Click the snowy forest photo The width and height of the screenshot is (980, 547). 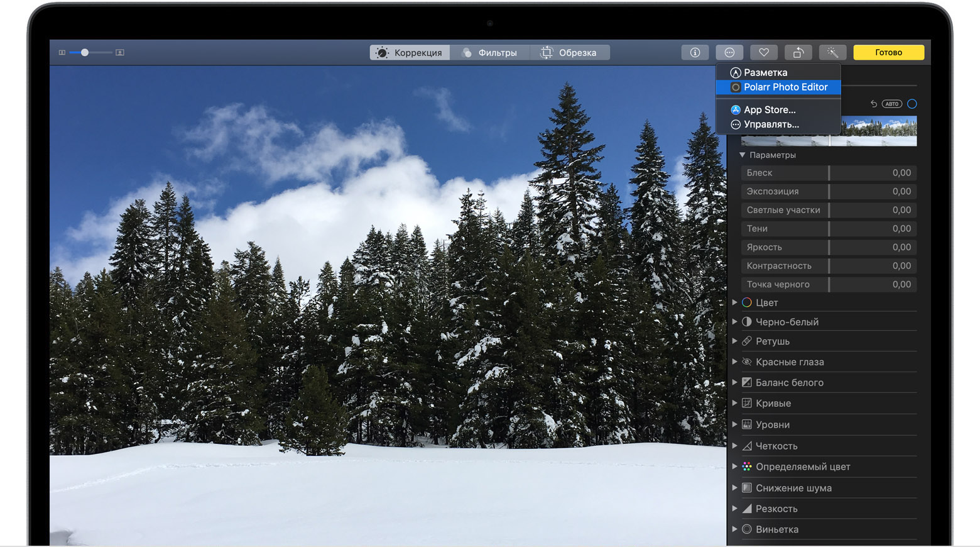388,306
